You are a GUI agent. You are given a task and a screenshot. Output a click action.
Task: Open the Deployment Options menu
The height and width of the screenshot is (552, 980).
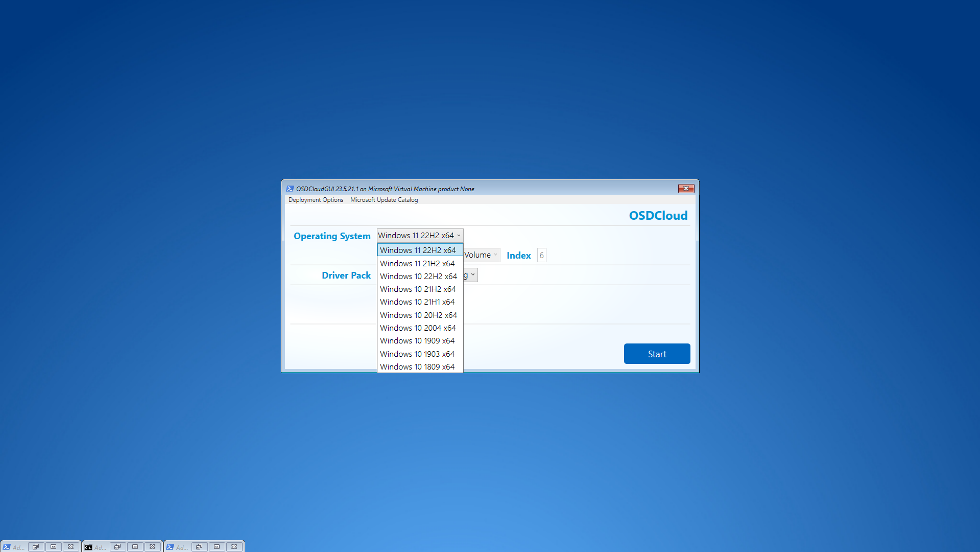316,200
